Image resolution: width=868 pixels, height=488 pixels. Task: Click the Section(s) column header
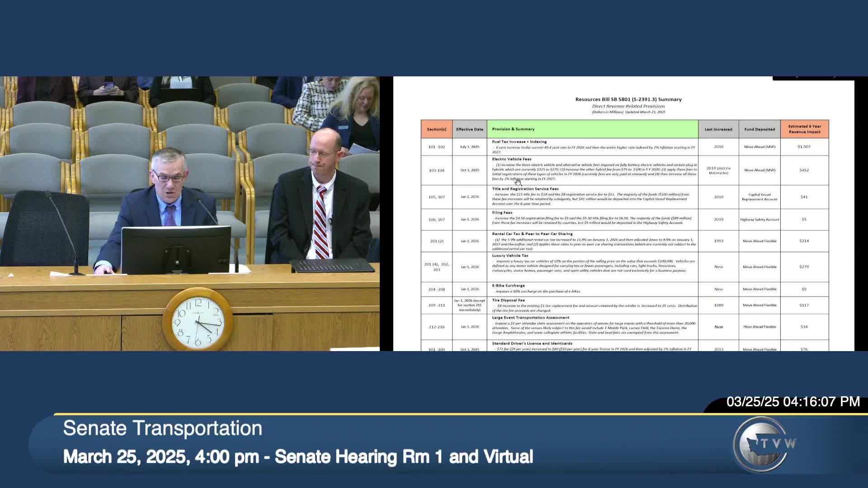pos(436,129)
